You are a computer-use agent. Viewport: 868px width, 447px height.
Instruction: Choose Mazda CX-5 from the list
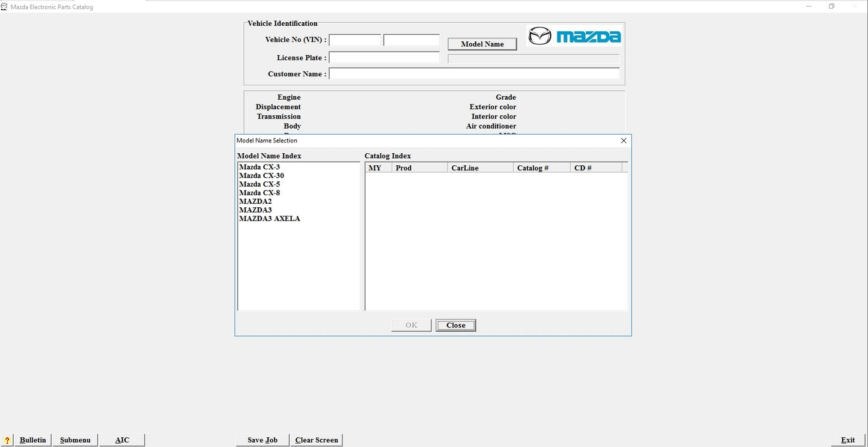click(259, 184)
